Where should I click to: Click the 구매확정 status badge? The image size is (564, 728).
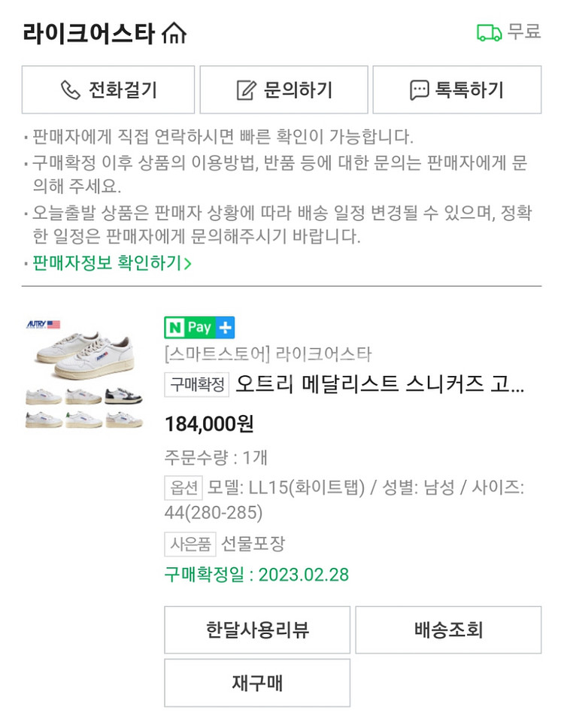(x=197, y=384)
